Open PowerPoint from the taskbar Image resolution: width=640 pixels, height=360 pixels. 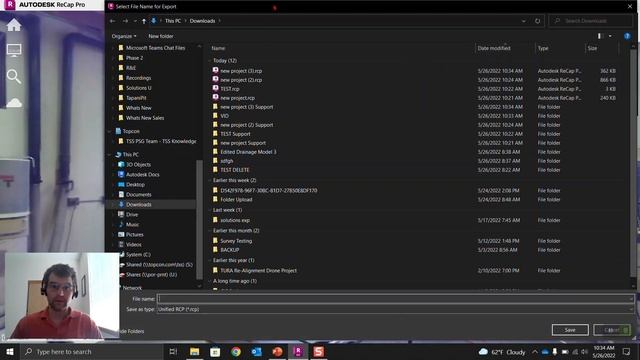click(277, 351)
